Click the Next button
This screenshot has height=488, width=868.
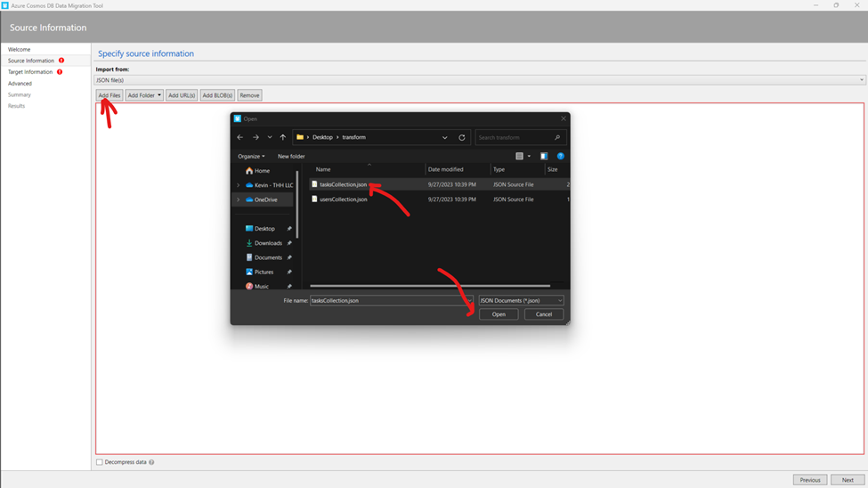click(x=848, y=480)
